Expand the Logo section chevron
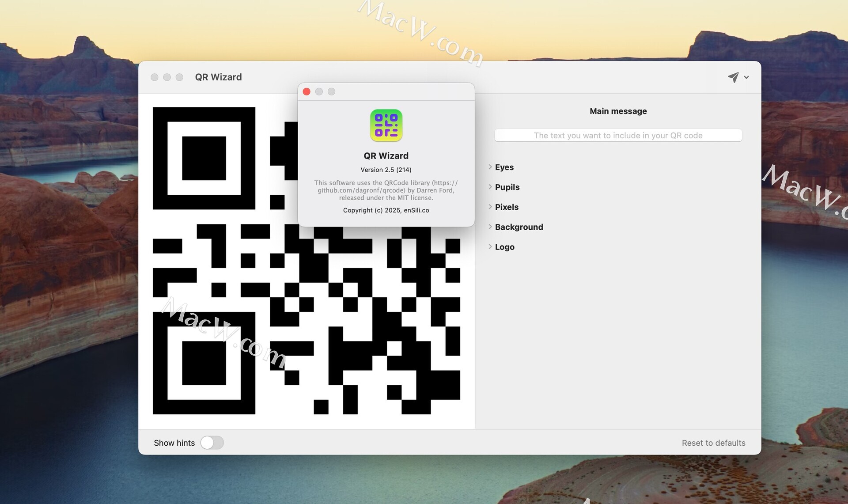This screenshot has width=848, height=504. click(x=490, y=246)
